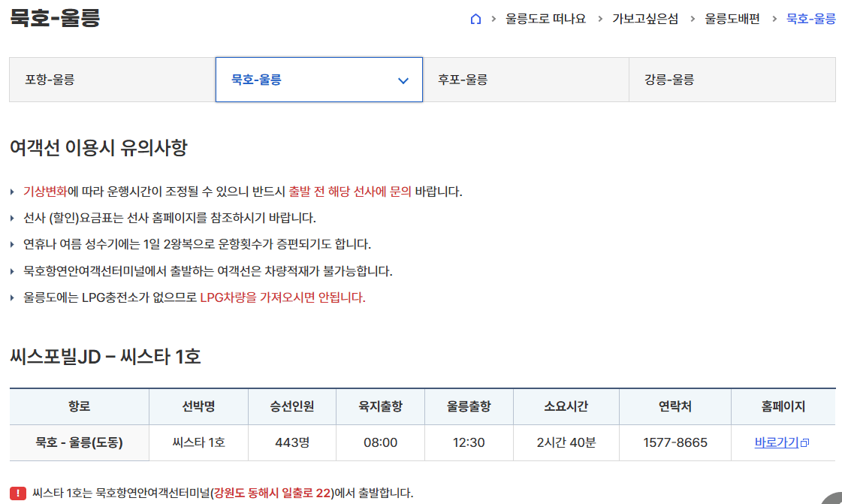This screenshot has height=504, width=842.
Task: Click the 12:30 departure time cell
Action: [469, 443]
